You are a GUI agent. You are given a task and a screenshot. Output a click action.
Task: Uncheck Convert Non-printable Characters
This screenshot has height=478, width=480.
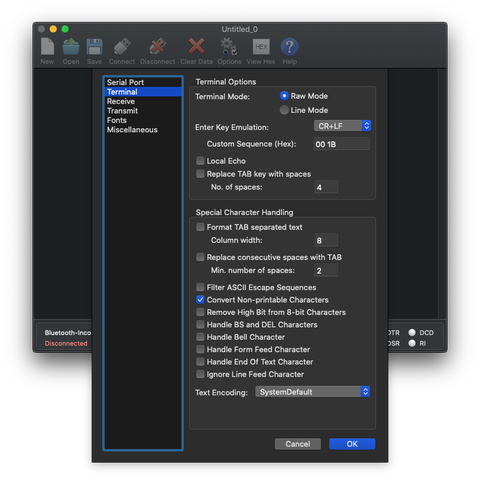pyautogui.click(x=200, y=300)
